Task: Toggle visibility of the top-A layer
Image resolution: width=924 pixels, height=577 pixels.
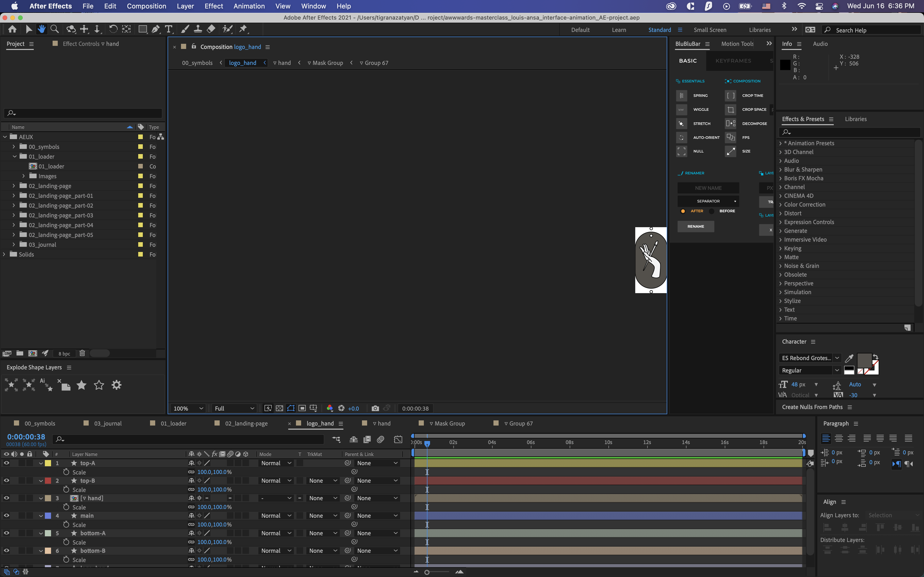Action: (x=6, y=463)
